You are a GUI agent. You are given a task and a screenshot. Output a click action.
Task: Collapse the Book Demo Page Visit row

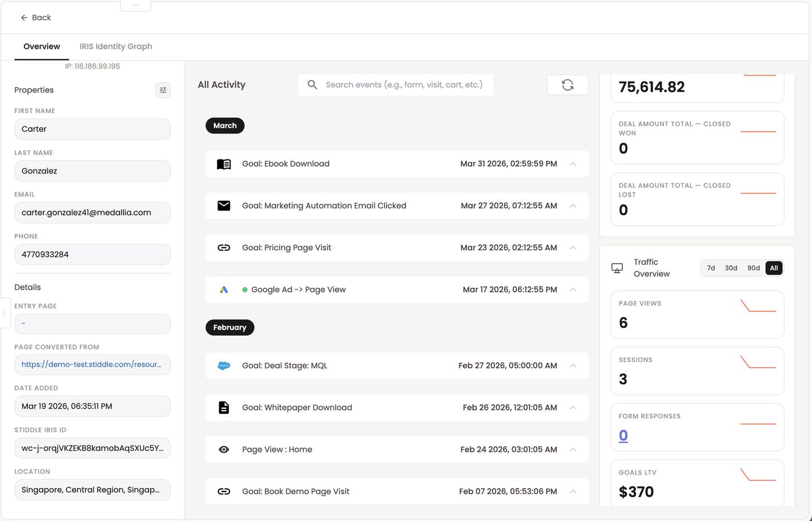(x=573, y=491)
